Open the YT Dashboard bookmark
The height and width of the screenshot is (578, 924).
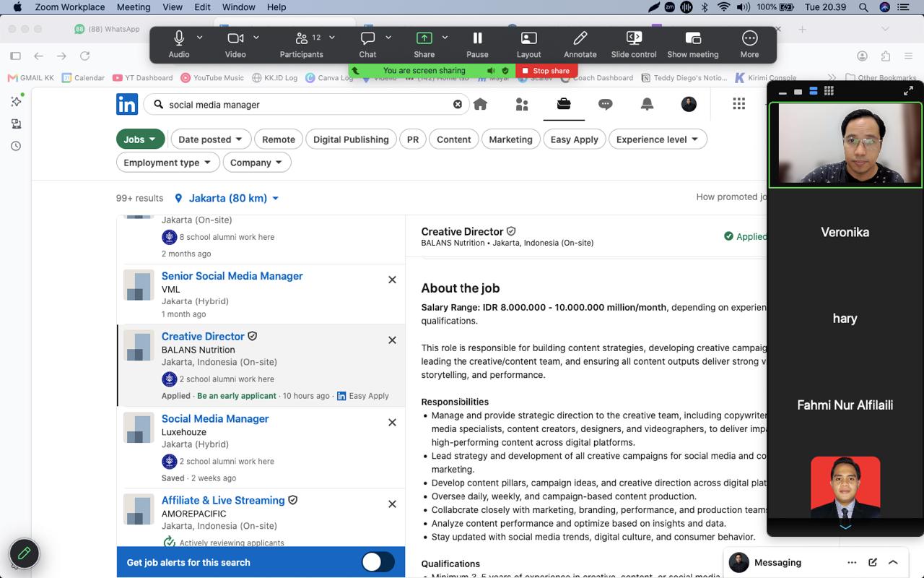(143, 78)
